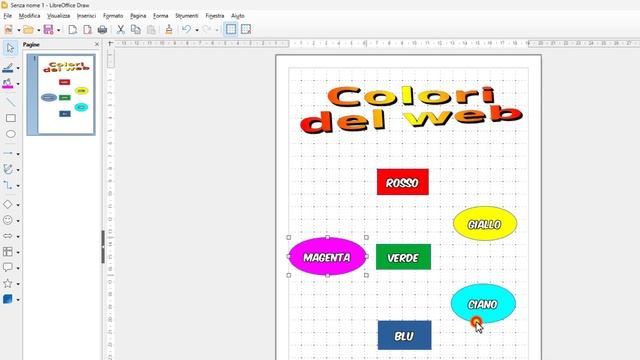Expand the Symbol Shapes dropdown arrow
Viewport: 640px width, 360px height.
tap(18, 221)
